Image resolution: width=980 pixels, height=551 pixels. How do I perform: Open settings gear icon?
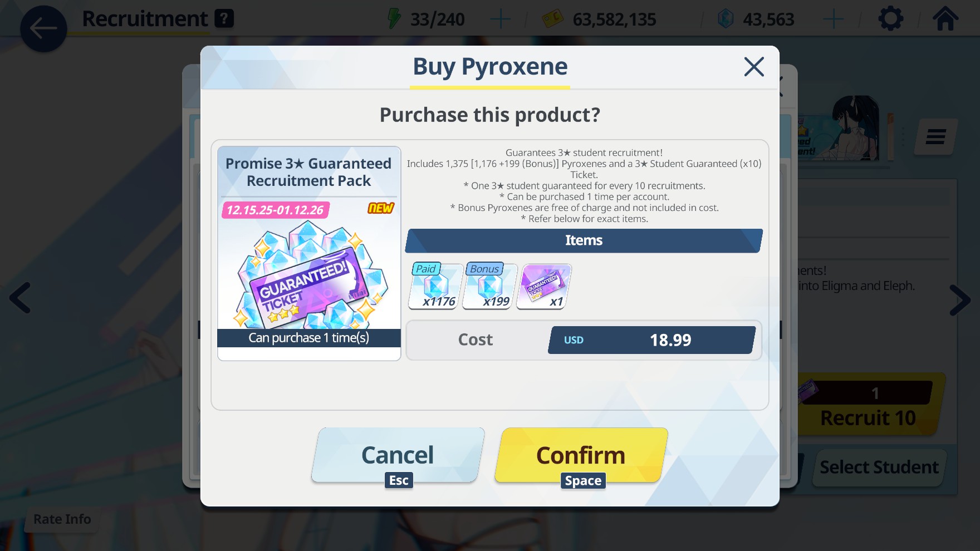(890, 19)
